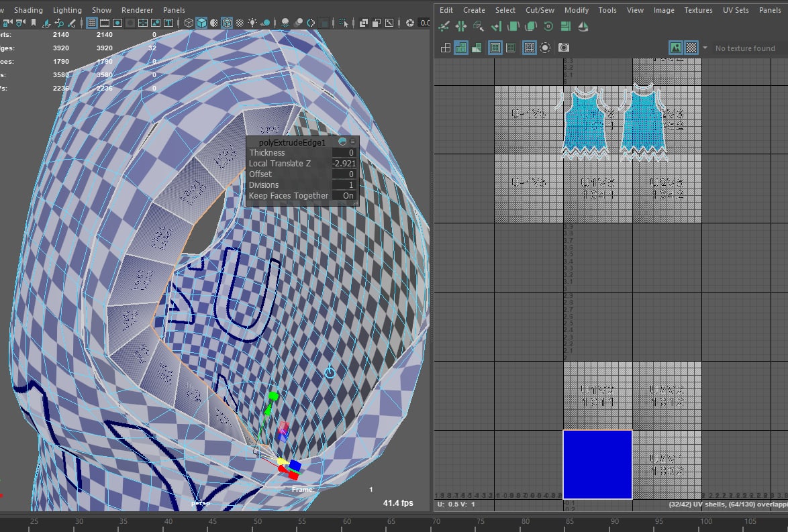
Task: Toggle texture borders display in UV Editor
Action: (495, 48)
